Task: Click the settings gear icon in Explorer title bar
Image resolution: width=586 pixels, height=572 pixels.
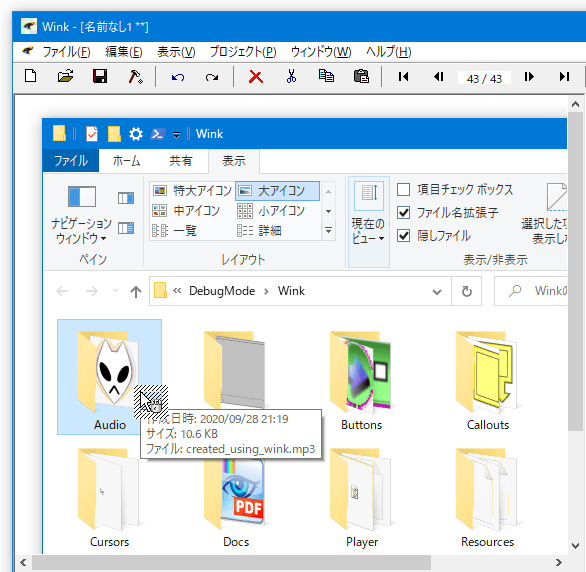Action: pos(136,134)
